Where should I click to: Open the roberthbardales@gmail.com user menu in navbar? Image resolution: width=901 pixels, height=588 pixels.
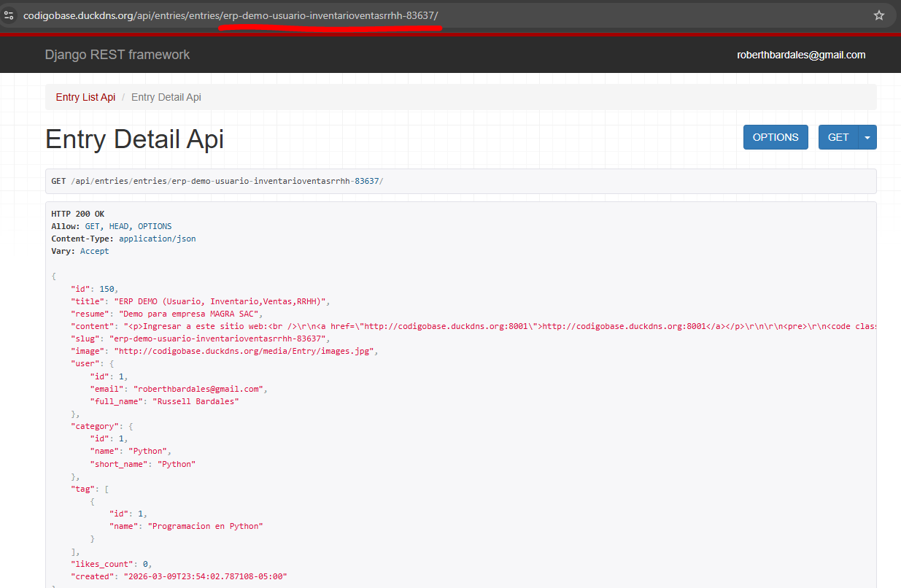[801, 55]
